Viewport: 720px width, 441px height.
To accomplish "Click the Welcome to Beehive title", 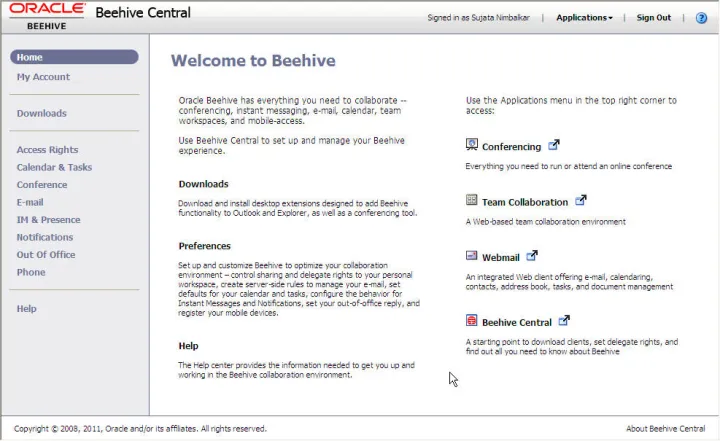I will click(x=253, y=61).
